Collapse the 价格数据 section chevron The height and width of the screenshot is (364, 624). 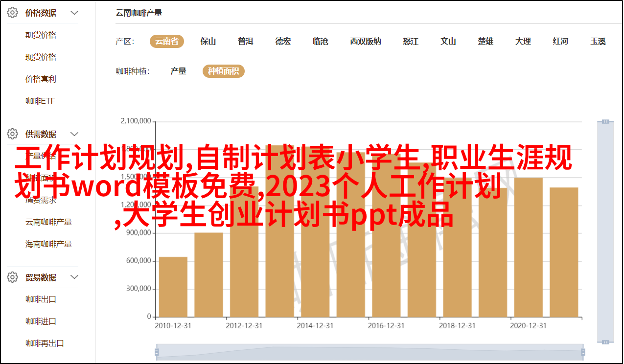pyautogui.click(x=74, y=13)
